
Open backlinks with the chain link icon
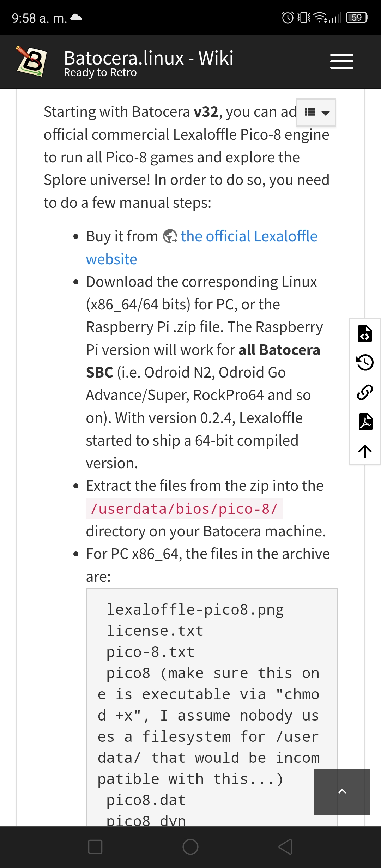pyautogui.click(x=365, y=392)
